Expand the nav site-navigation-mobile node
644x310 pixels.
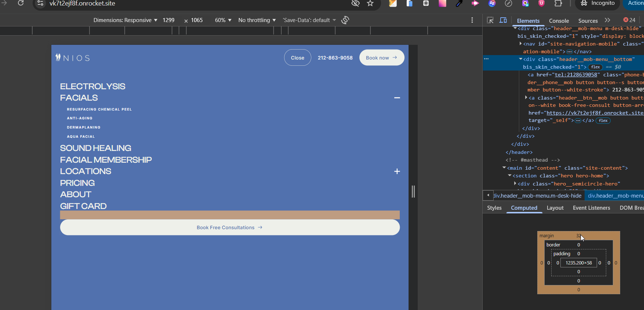(x=521, y=44)
